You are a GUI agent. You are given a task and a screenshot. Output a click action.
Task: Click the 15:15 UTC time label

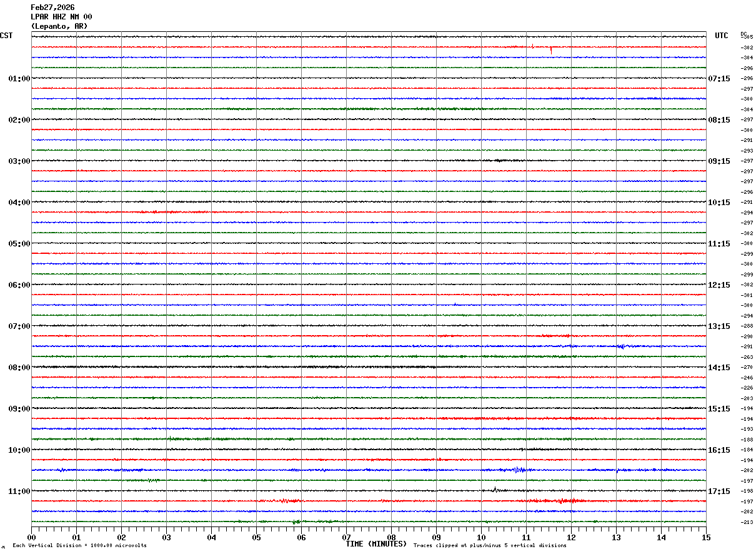pyautogui.click(x=719, y=409)
